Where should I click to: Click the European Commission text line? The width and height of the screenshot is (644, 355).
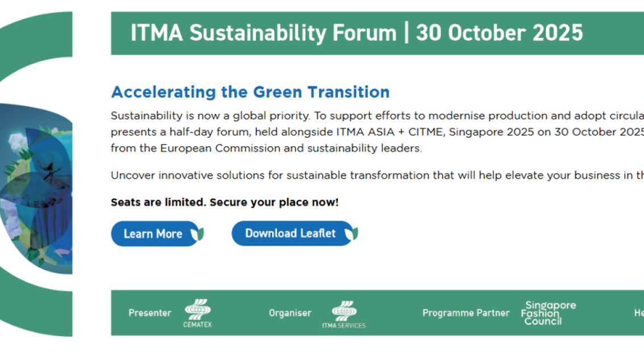coord(266,148)
